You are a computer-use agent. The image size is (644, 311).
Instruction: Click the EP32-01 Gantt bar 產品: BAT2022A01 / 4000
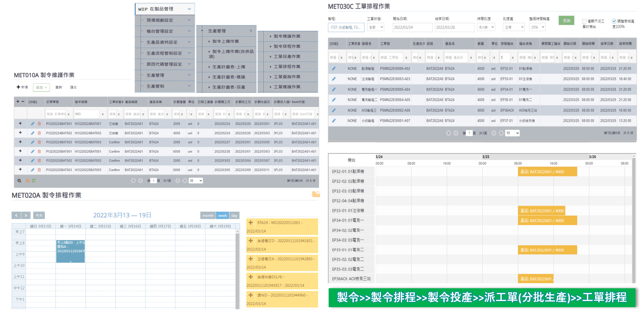pyautogui.click(x=547, y=172)
